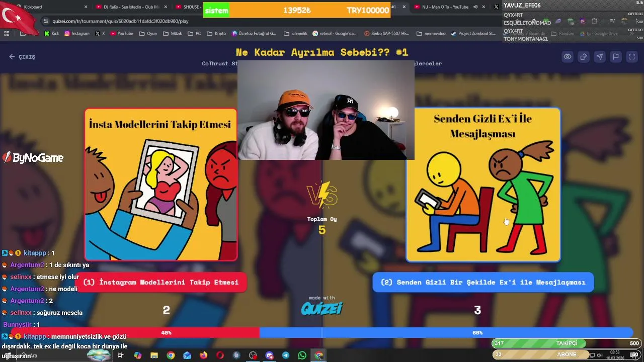Click the browser apps grid icon
This screenshot has width=644, height=362.
click(7, 34)
